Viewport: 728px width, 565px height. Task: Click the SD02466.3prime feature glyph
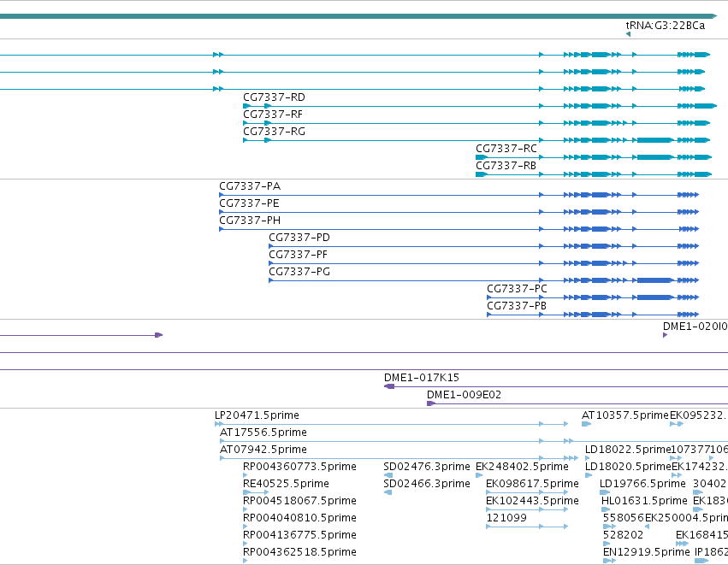point(388,492)
